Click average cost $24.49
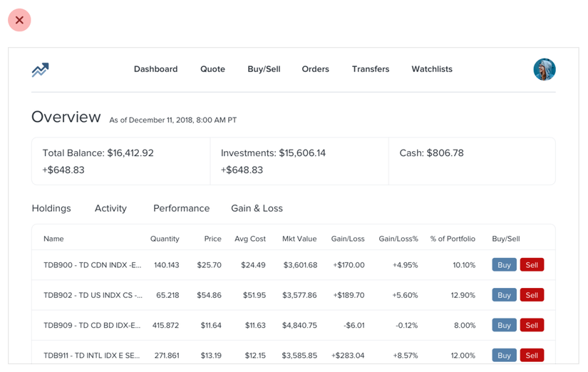The image size is (588, 372). pyautogui.click(x=253, y=265)
